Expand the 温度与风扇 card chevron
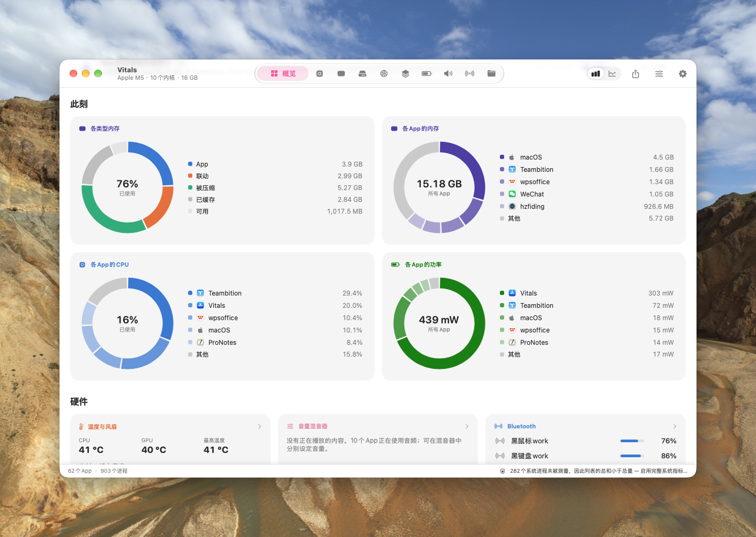Image resolution: width=756 pixels, height=537 pixels. [260, 427]
